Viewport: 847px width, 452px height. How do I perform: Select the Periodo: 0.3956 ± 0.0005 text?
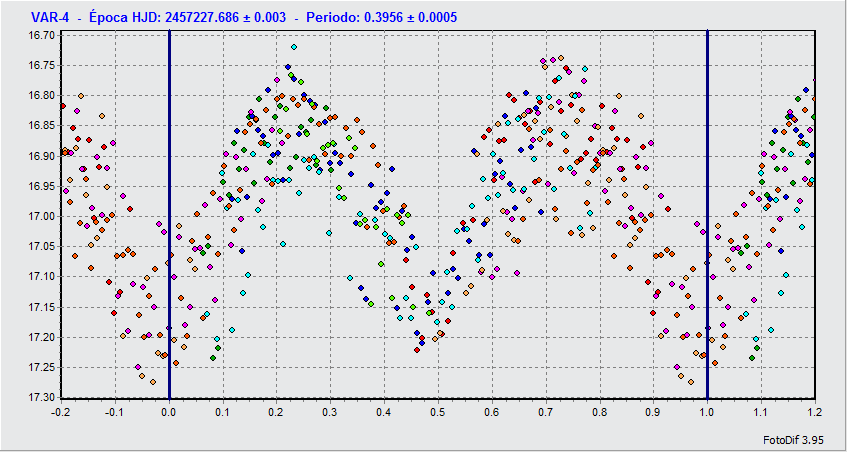click(x=381, y=18)
